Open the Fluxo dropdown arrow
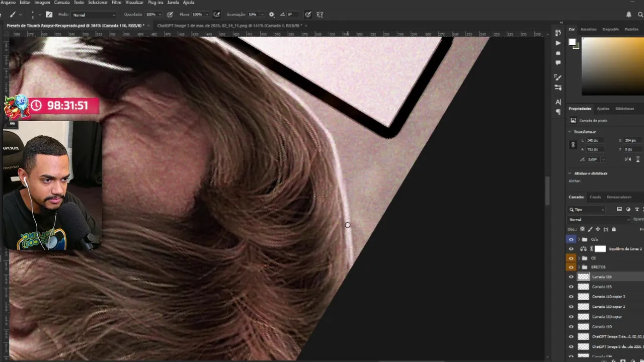Screen dimensions: 644x362 click(206, 15)
